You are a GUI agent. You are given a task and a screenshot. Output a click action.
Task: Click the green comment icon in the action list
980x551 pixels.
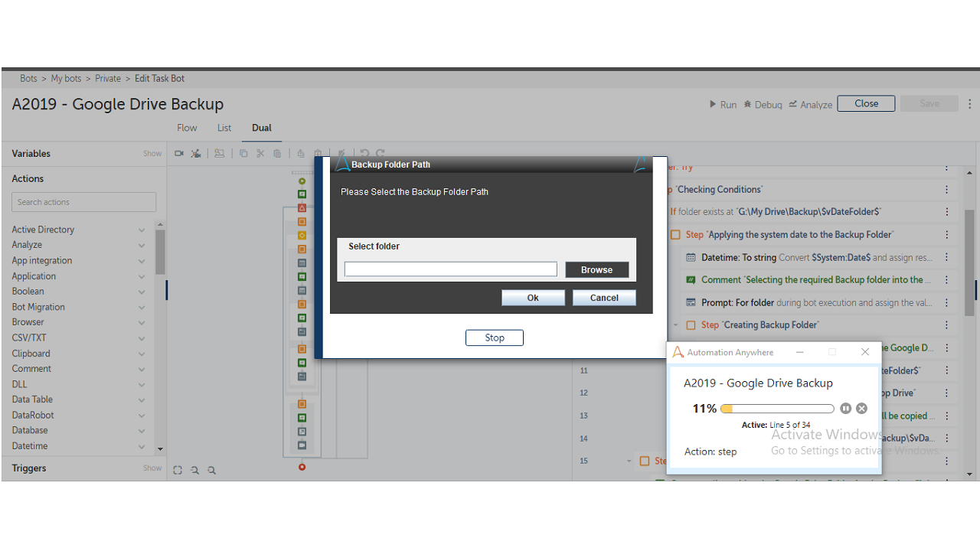tap(691, 280)
